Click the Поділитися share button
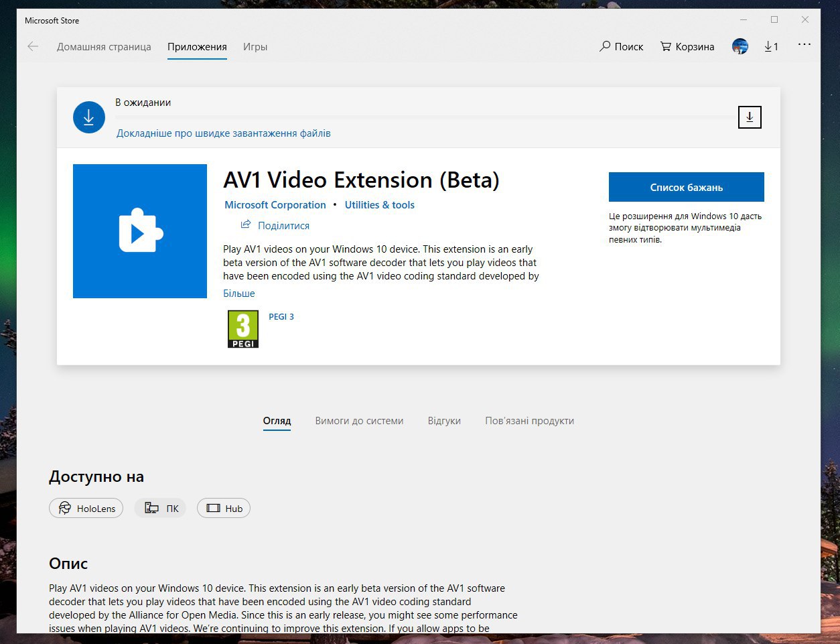The image size is (840, 644). point(275,226)
